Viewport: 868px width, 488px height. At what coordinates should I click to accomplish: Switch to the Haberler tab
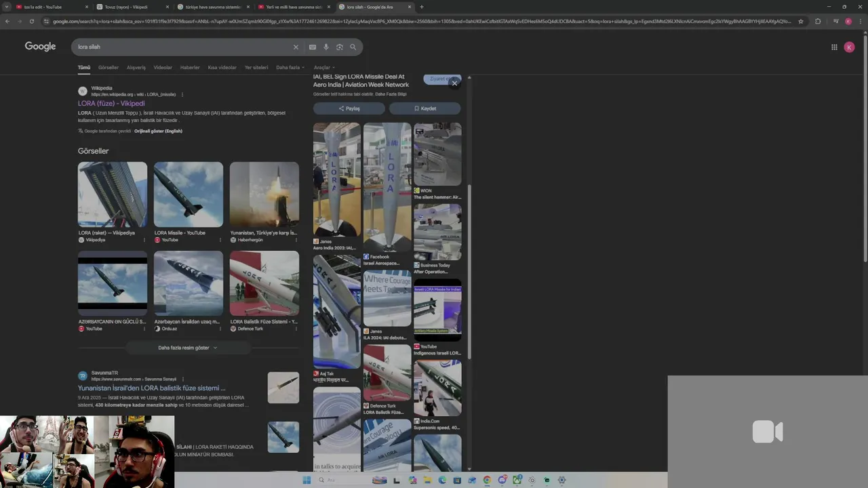click(x=190, y=67)
